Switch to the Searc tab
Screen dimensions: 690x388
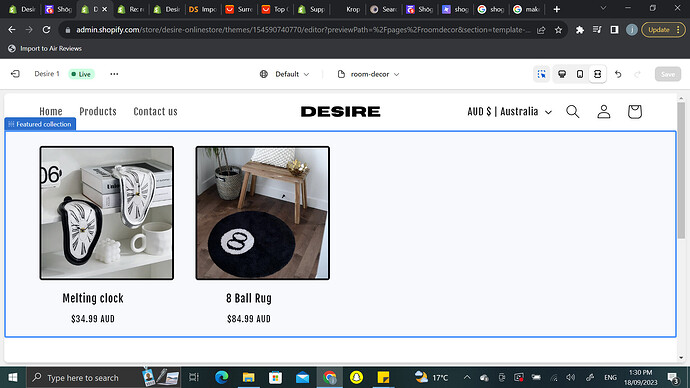tap(383, 9)
